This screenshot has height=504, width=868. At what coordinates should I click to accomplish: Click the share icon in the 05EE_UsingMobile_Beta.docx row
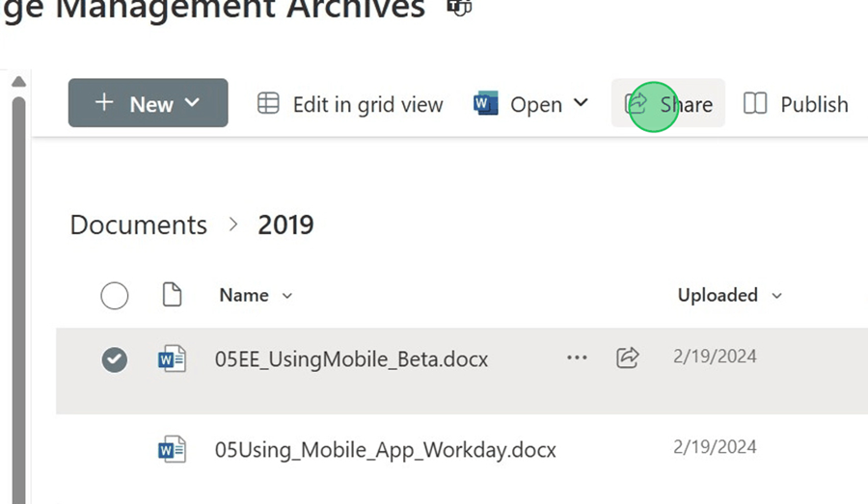tap(627, 358)
